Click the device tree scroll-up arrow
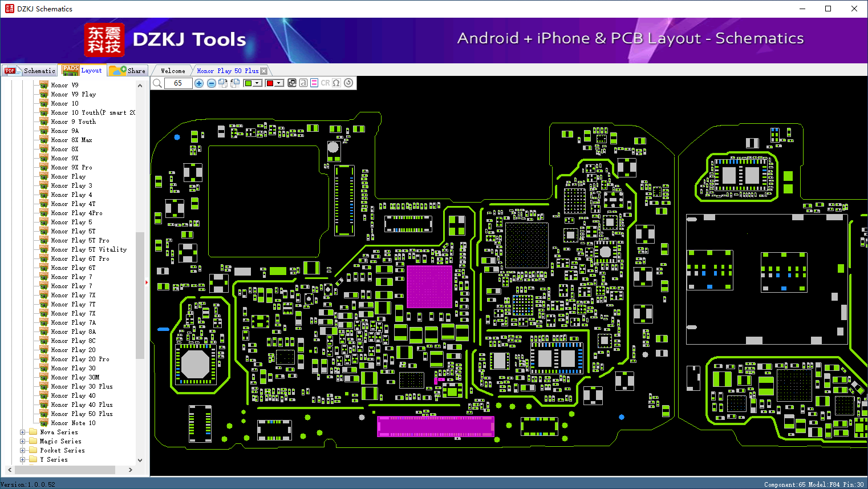Screen dimensions: 868x489 (140, 86)
